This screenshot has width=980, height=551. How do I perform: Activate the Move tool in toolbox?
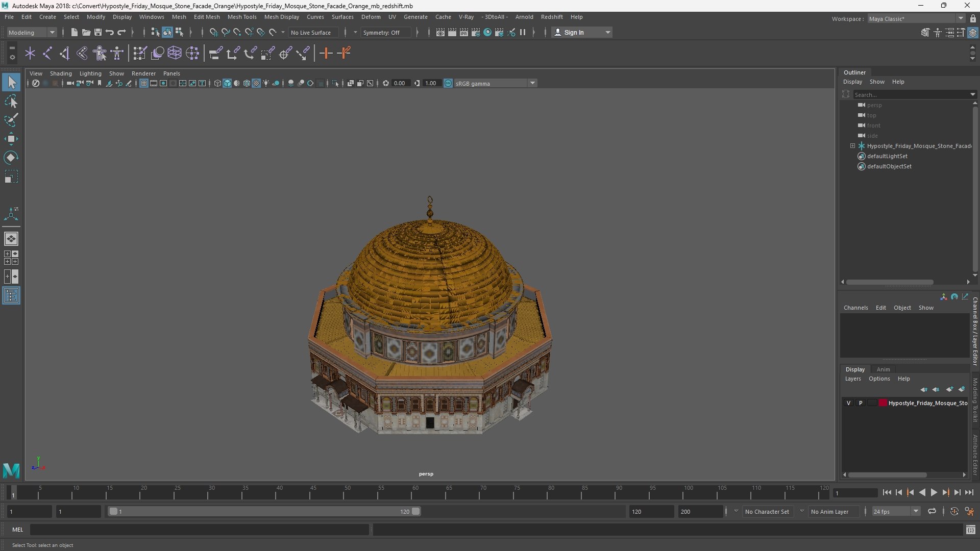point(11,139)
